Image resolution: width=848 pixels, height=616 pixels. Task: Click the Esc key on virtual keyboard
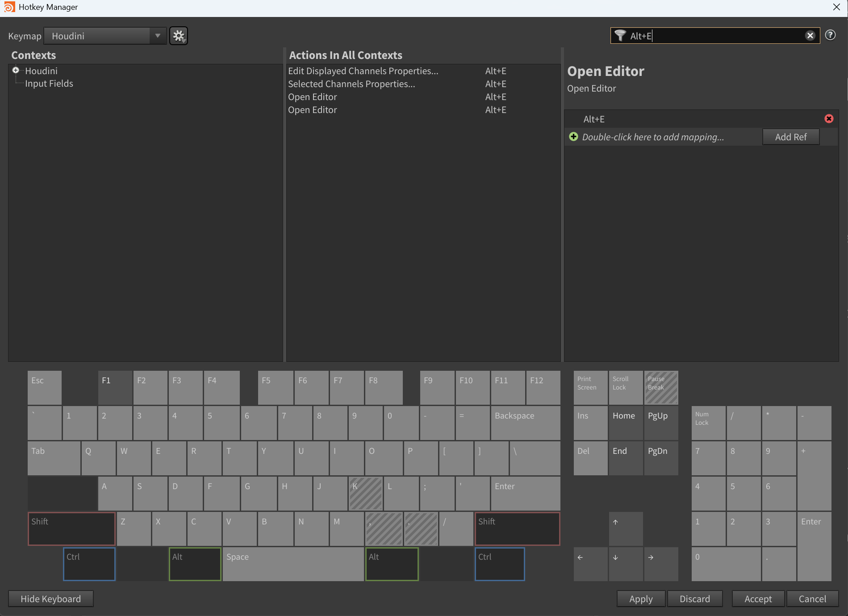(x=45, y=388)
